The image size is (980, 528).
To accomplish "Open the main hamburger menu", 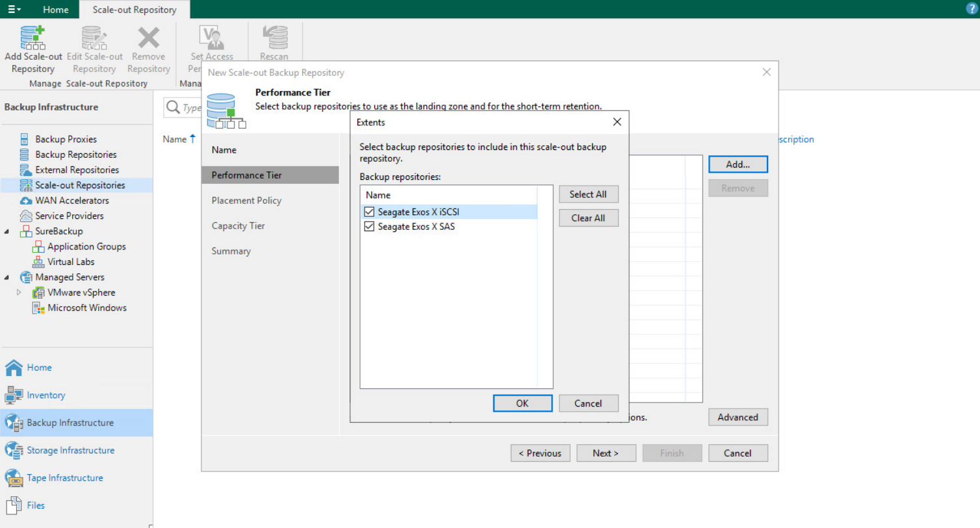I will (14, 10).
